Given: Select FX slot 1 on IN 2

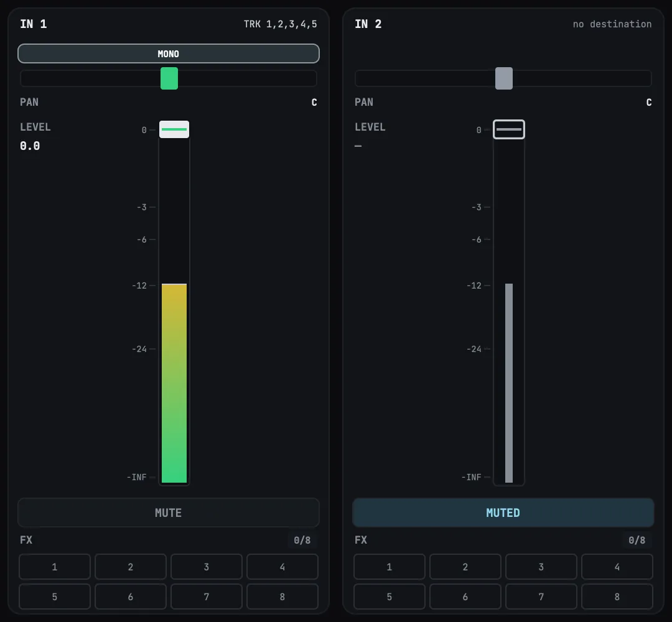Looking at the screenshot, I should (x=389, y=567).
